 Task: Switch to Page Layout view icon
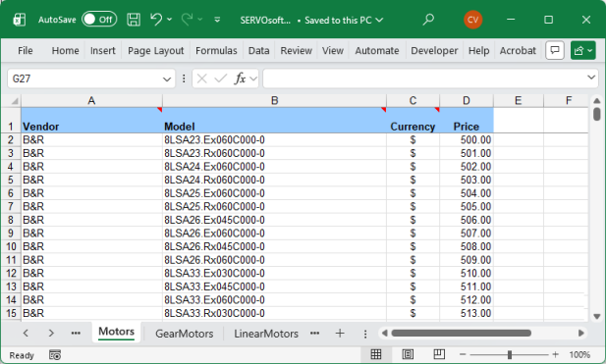[408, 354]
